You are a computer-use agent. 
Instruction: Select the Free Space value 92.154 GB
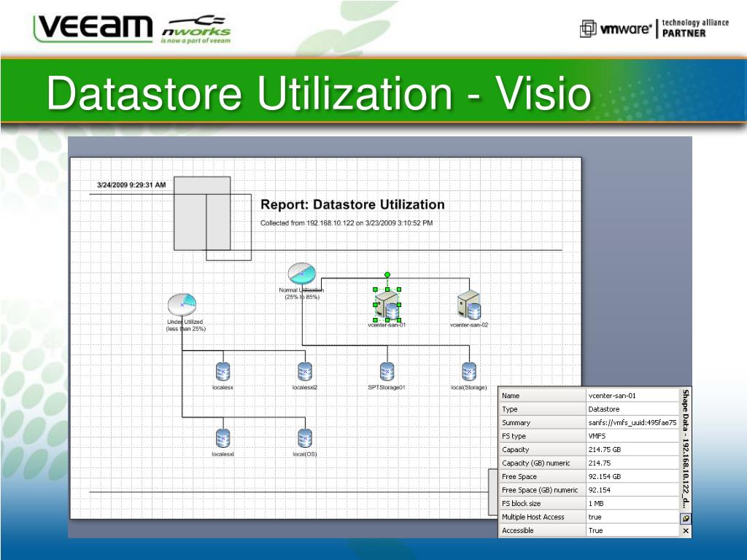pyautogui.click(x=632, y=476)
